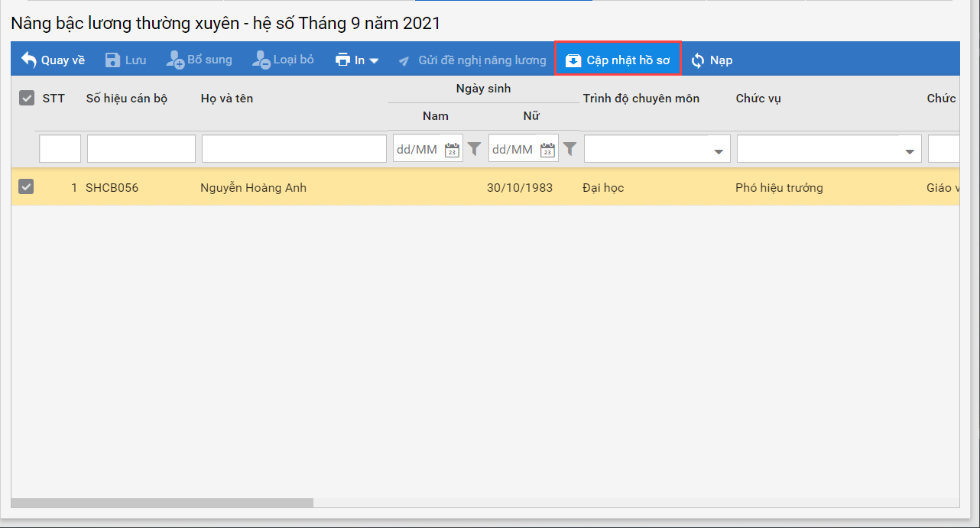Open the Chức vụ filter dropdown

tap(909, 151)
